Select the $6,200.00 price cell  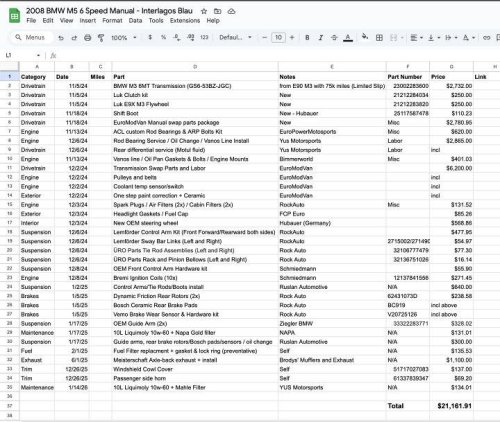point(451,168)
